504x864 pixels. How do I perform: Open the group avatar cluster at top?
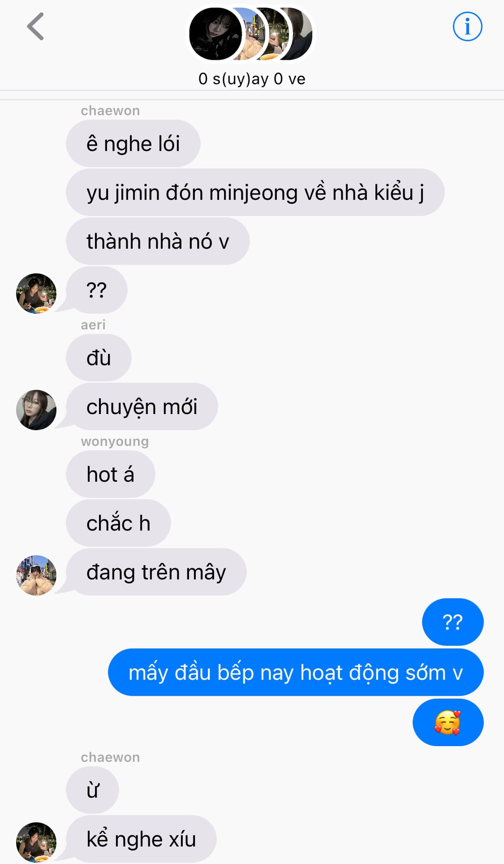251,34
